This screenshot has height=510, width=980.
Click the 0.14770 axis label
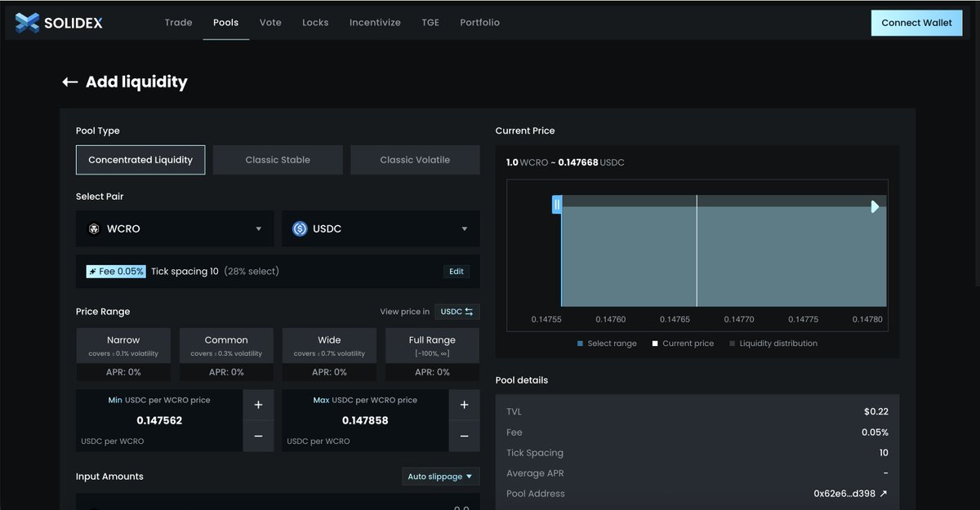coord(738,320)
